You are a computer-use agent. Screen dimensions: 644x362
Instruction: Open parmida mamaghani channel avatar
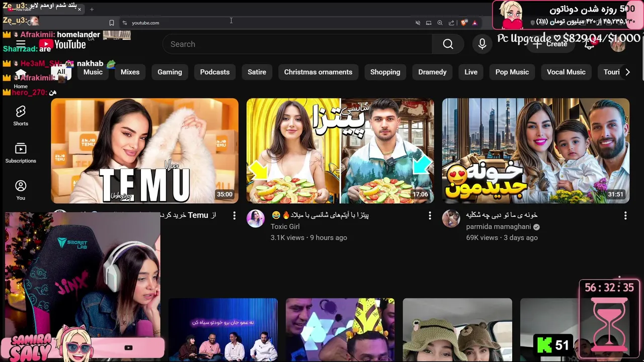pos(451,219)
